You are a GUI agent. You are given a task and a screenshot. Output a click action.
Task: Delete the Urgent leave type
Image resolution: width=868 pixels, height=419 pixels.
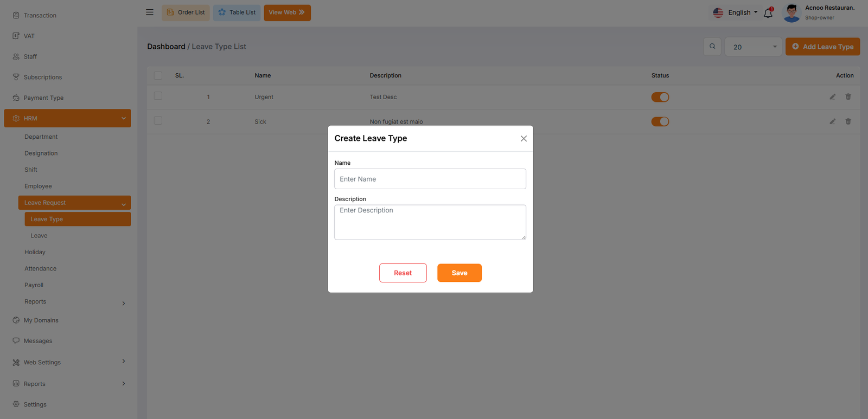coord(848,97)
